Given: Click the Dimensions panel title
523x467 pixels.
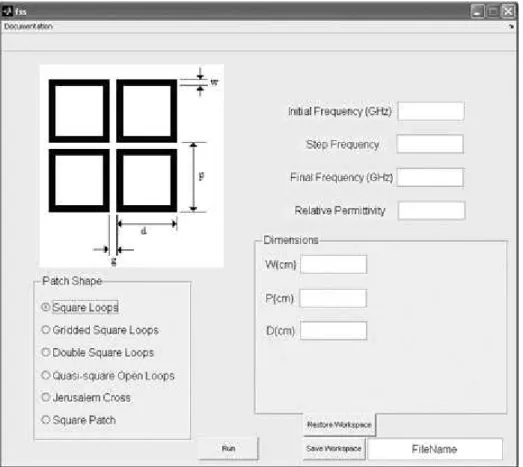Looking at the screenshot, I should coord(291,240).
